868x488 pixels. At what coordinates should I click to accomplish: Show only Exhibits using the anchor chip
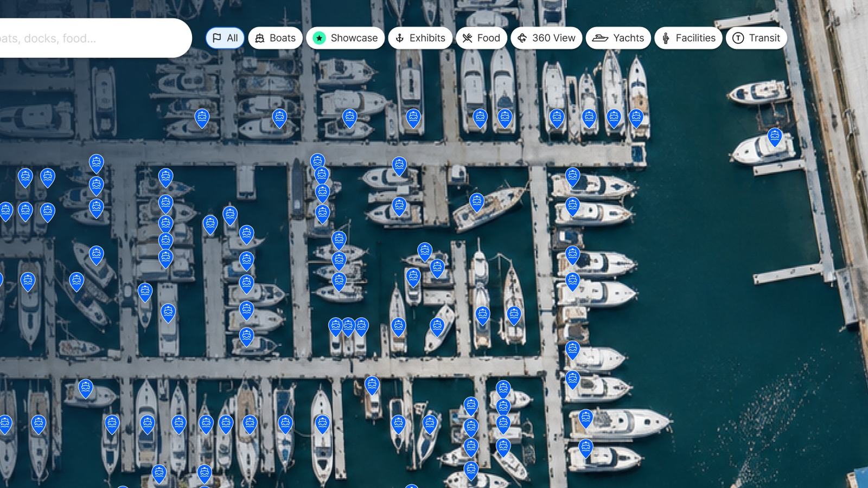tap(420, 38)
